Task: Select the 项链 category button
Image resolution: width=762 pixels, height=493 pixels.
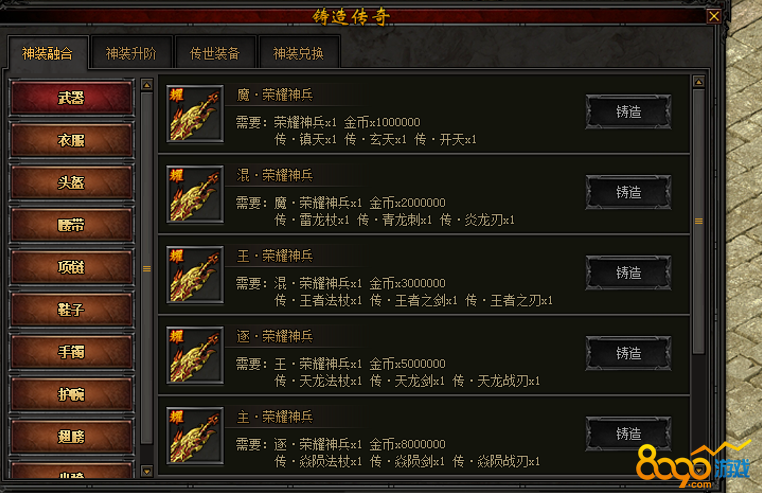Action: click(71, 267)
